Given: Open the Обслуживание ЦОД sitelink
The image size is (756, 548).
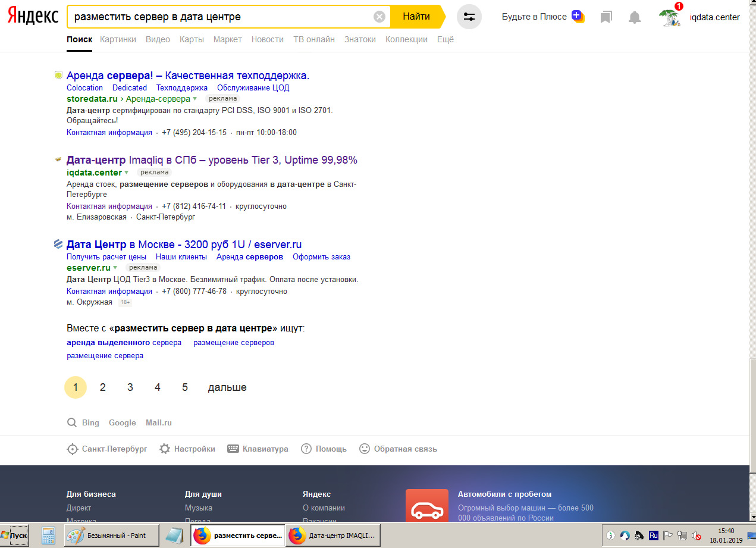Looking at the screenshot, I should (x=253, y=87).
